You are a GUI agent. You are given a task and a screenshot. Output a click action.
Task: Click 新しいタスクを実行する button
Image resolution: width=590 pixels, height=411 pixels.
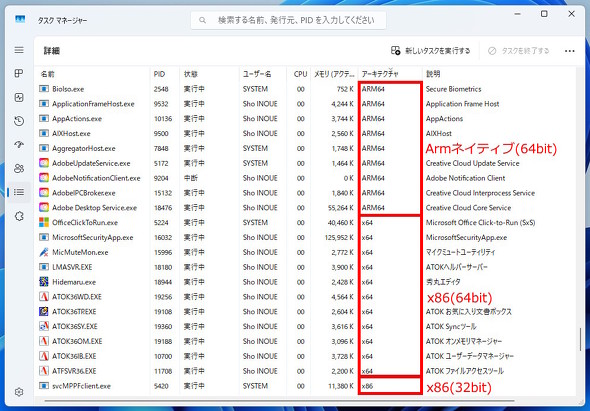click(430, 51)
